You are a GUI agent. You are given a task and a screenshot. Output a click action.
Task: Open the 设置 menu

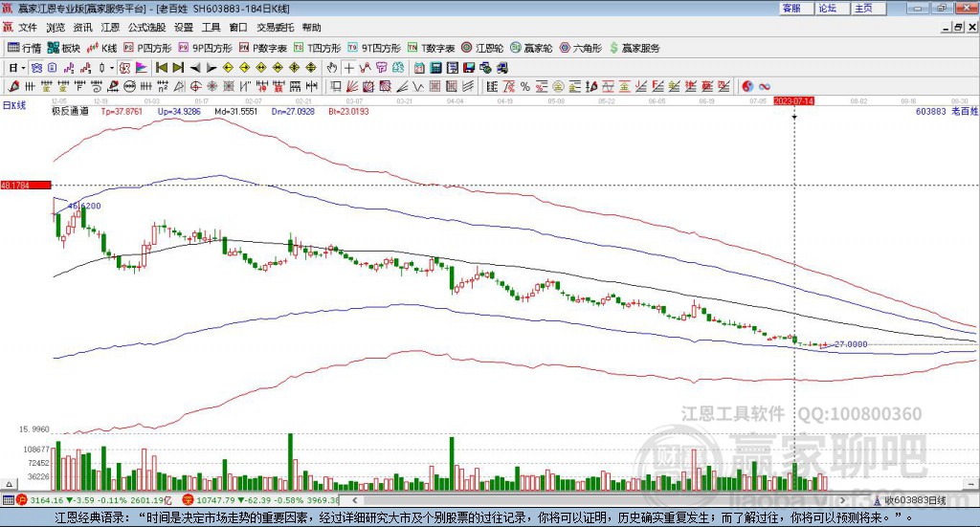click(x=184, y=28)
